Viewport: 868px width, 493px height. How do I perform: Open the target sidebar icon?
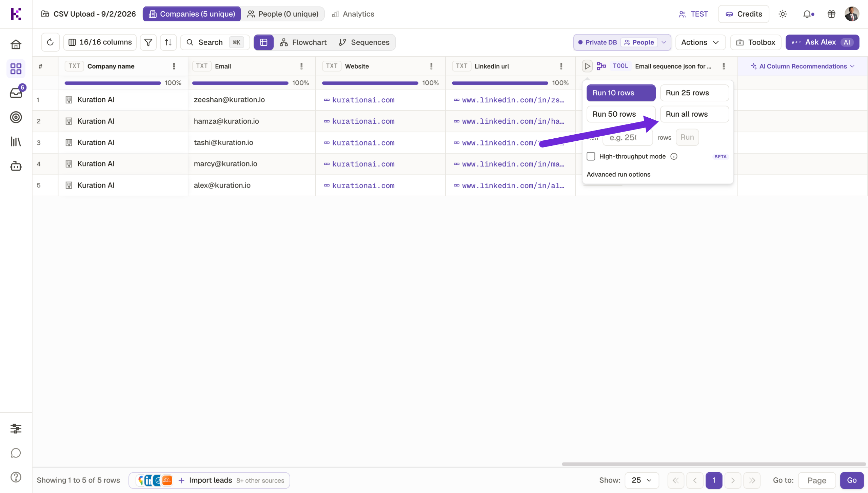[x=16, y=117]
